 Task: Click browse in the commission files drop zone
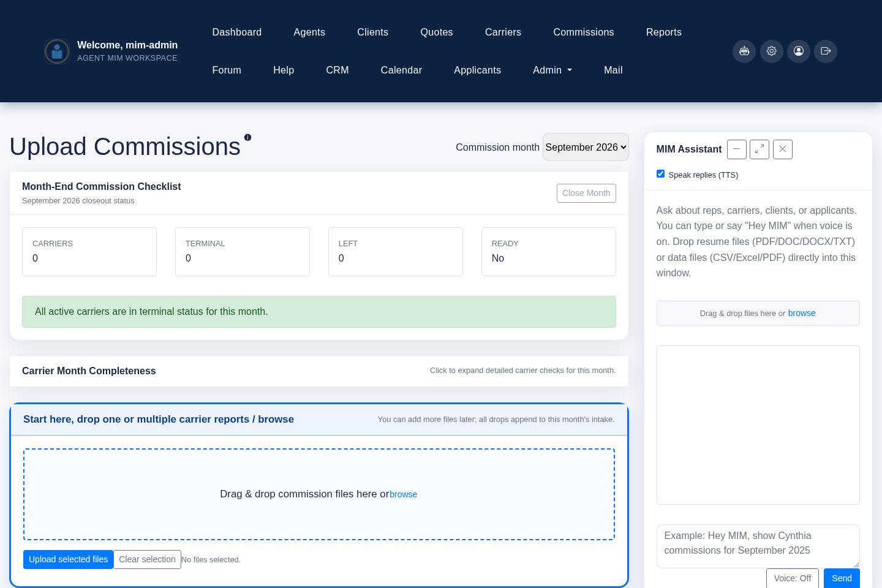click(403, 494)
